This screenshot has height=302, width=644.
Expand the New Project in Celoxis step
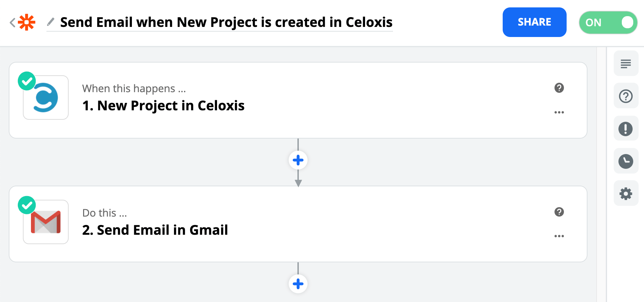tap(164, 106)
